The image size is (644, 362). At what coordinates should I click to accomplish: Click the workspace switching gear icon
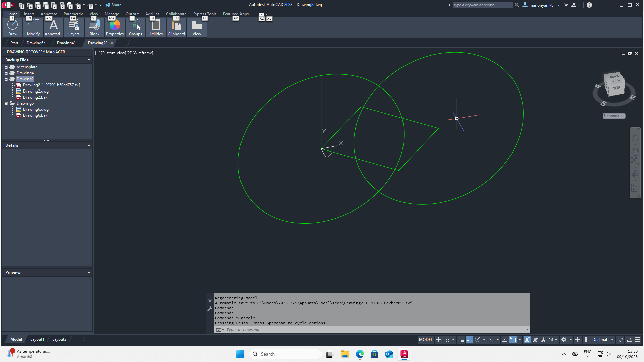(563, 340)
